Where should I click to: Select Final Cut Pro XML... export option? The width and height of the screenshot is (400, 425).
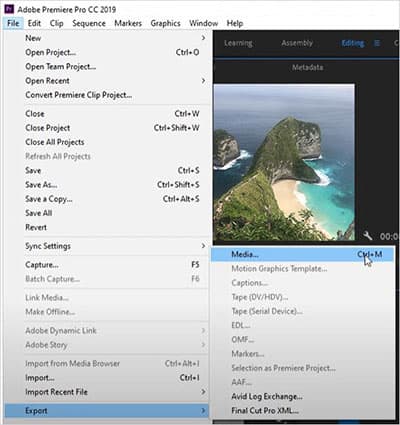(302, 411)
